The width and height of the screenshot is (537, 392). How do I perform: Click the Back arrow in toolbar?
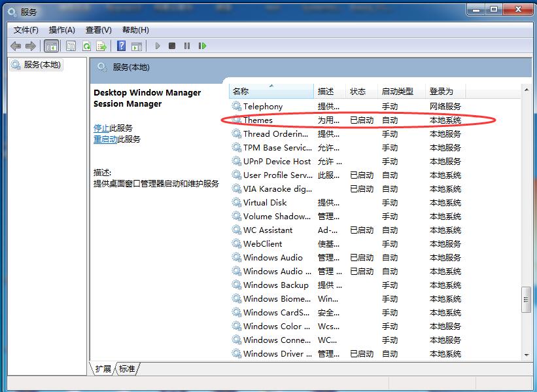pyautogui.click(x=16, y=46)
